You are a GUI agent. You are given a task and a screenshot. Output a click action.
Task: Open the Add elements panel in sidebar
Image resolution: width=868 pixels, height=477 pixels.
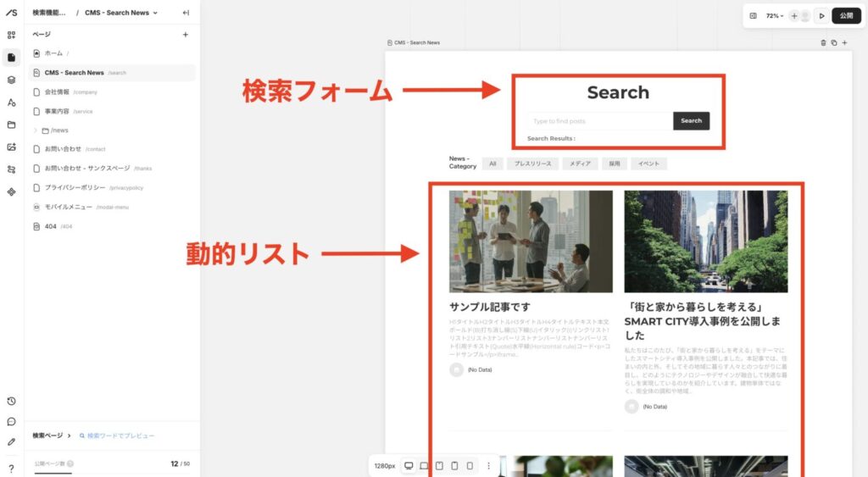pos(11,35)
